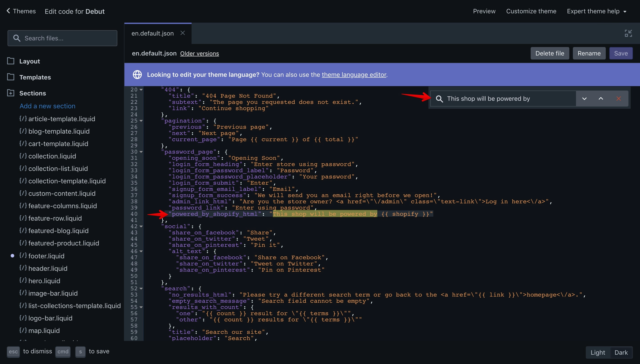Select the en.default.json tab
This screenshot has width=640, height=364.
(x=153, y=33)
